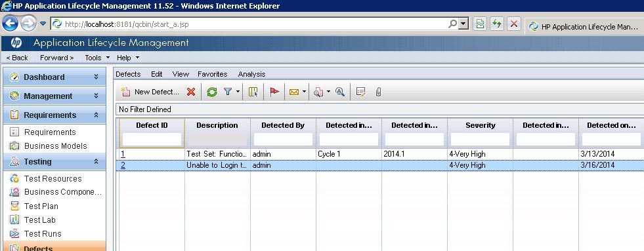Click the IE red stop button
The width and height of the screenshot is (644, 251).
point(514,24)
